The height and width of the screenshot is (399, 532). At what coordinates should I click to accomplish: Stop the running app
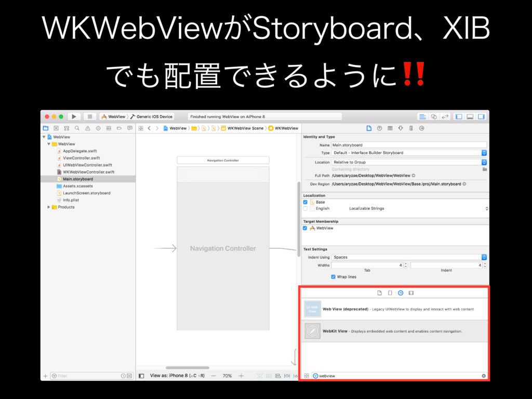point(90,117)
